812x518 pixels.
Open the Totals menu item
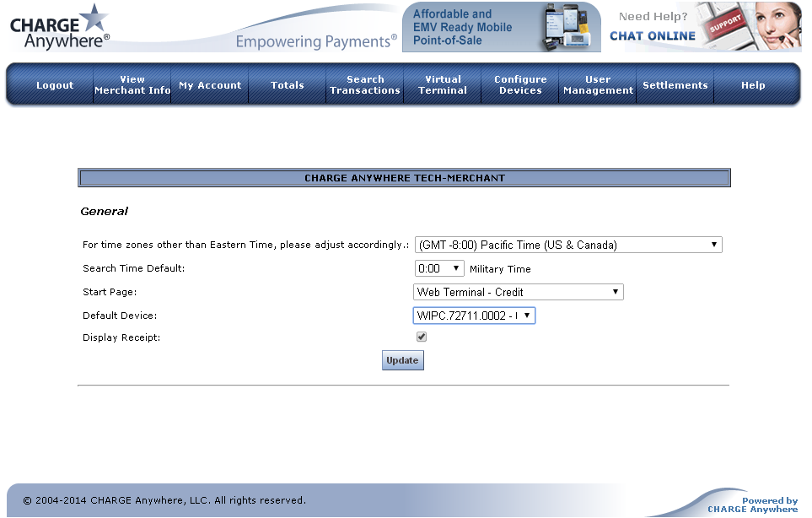288,85
